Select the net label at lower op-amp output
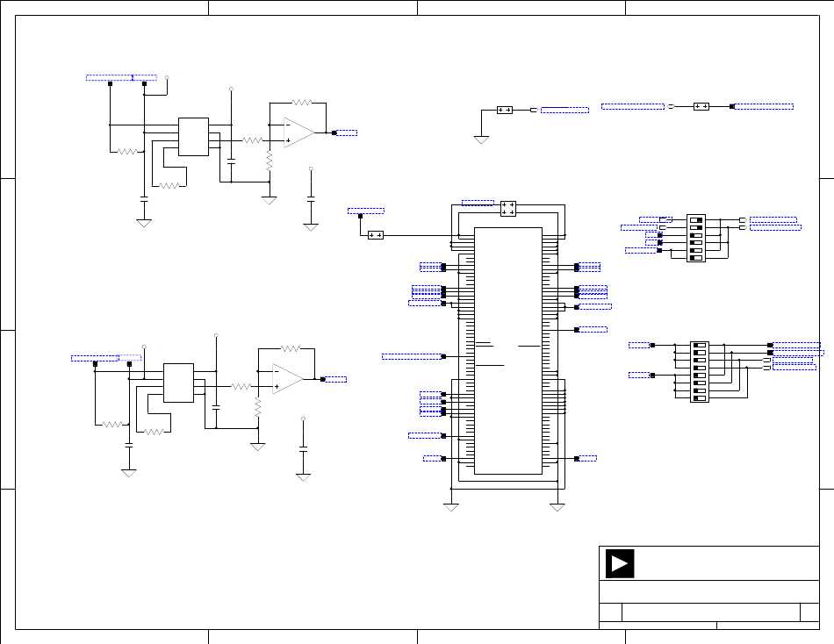 point(335,379)
